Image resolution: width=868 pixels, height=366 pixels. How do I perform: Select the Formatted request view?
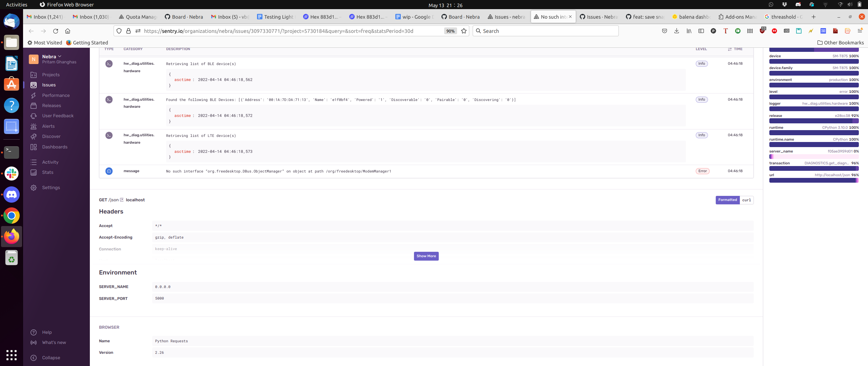click(728, 200)
